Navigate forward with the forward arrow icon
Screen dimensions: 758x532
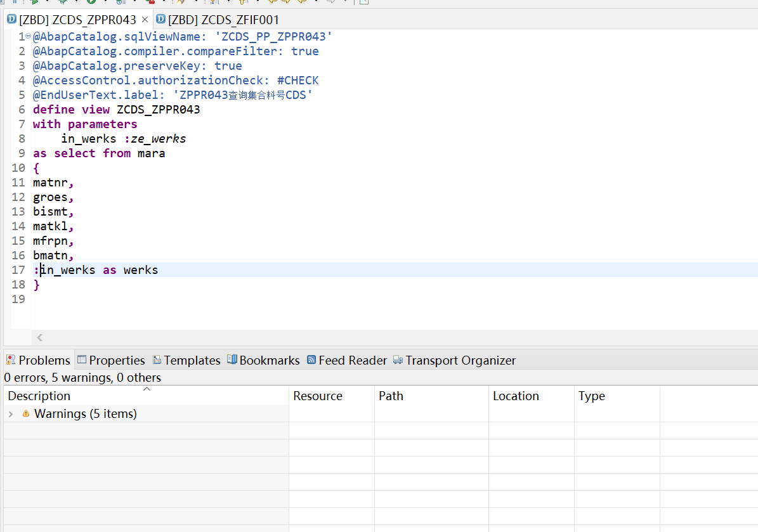click(x=331, y=4)
